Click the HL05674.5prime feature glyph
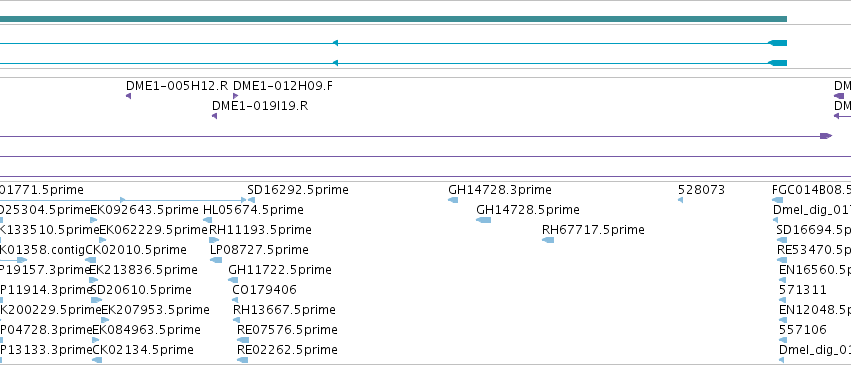Screen dimensions: 851x365 point(207,220)
